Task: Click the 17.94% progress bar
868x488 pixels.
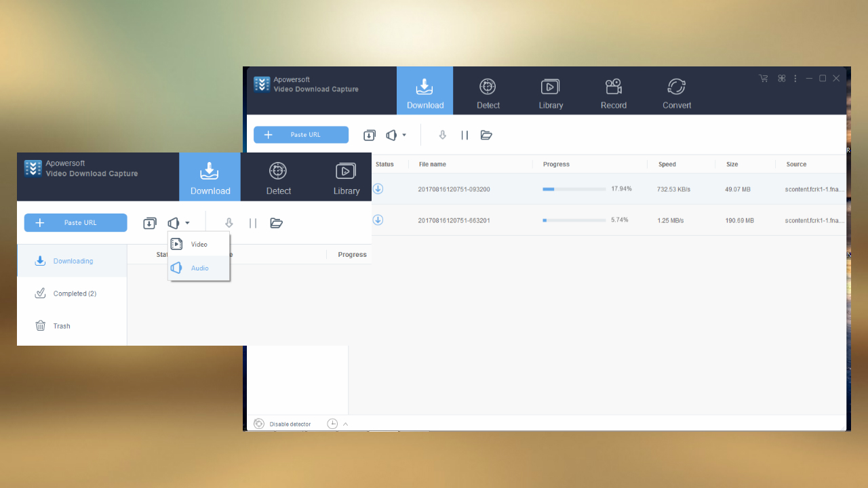Action: click(574, 189)
